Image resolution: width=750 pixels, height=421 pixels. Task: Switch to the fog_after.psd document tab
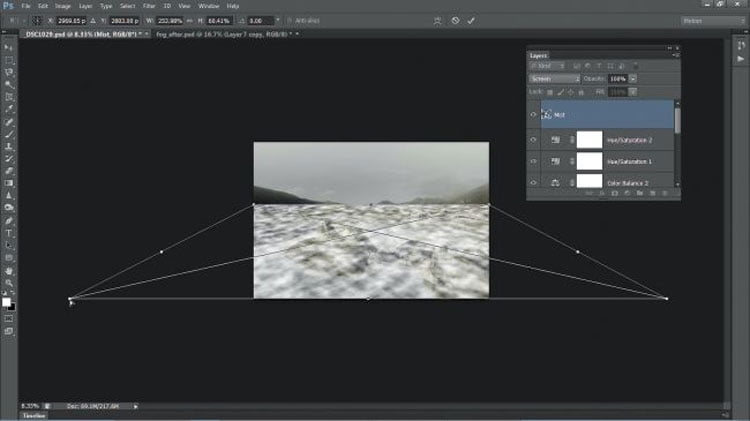224,34
